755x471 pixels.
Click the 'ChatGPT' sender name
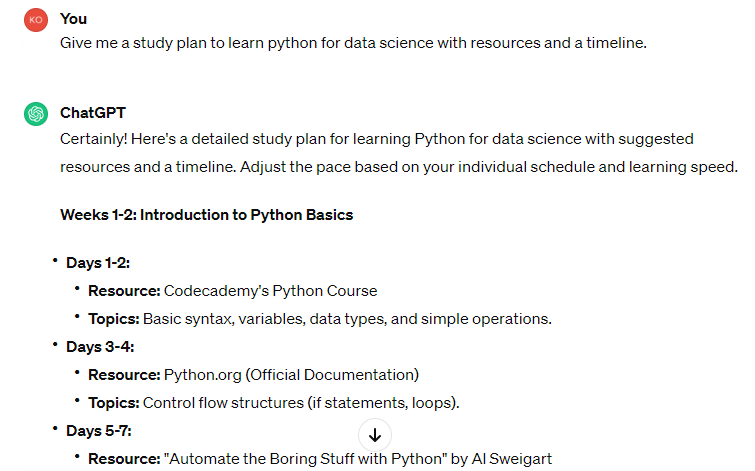[x=92, y=113]
